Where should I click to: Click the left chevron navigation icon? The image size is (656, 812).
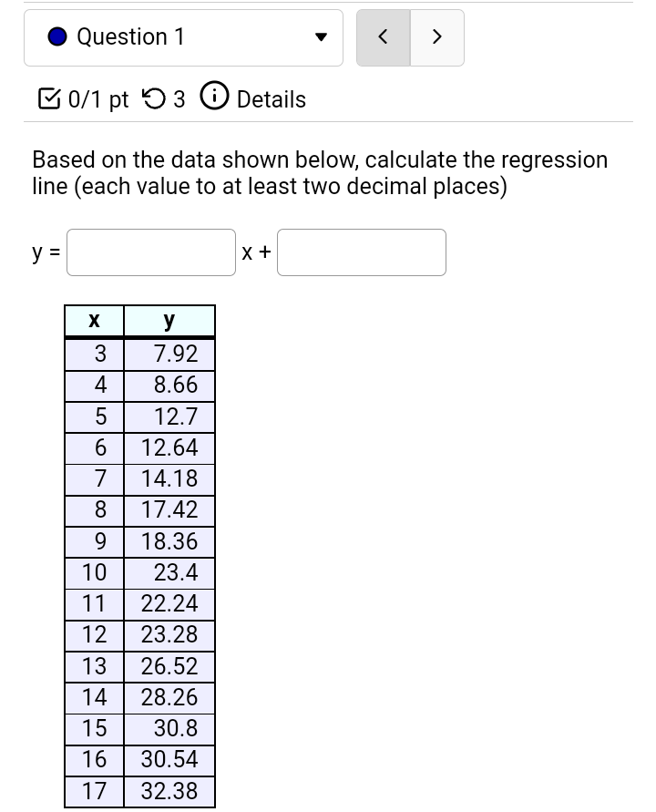[x=383, y=37]
